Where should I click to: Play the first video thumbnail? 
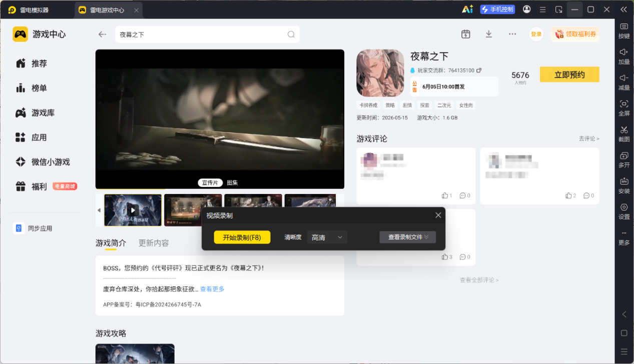tap(133, 210)
